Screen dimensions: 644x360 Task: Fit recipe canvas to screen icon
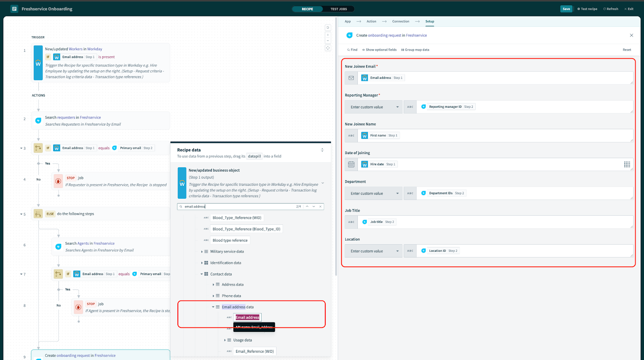(328, 48)
